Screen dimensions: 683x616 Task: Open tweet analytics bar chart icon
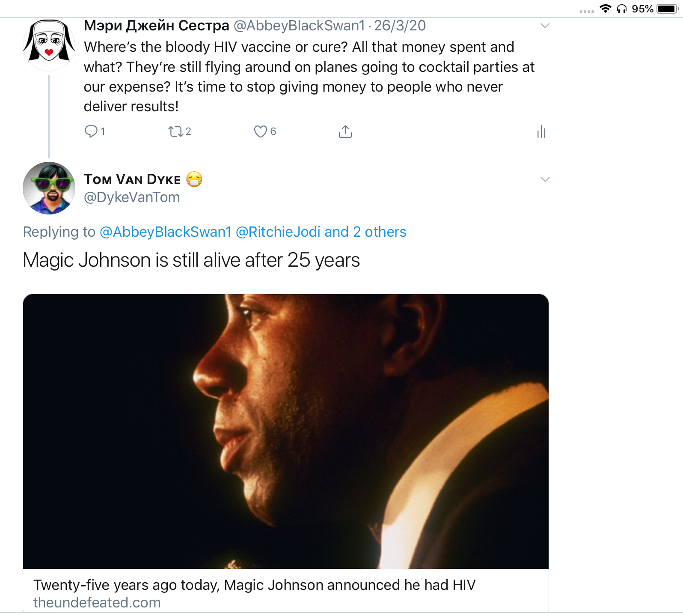(x=541, y=131)
